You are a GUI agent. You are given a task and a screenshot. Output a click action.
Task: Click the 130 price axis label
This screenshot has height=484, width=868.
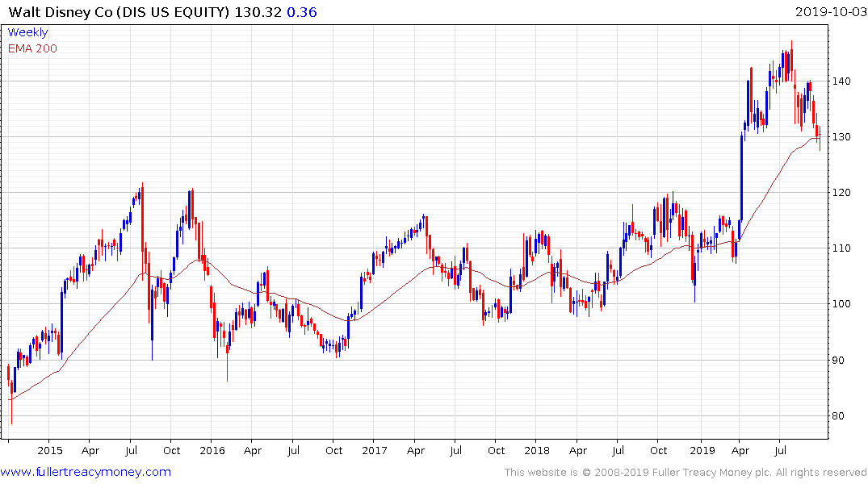841,136
